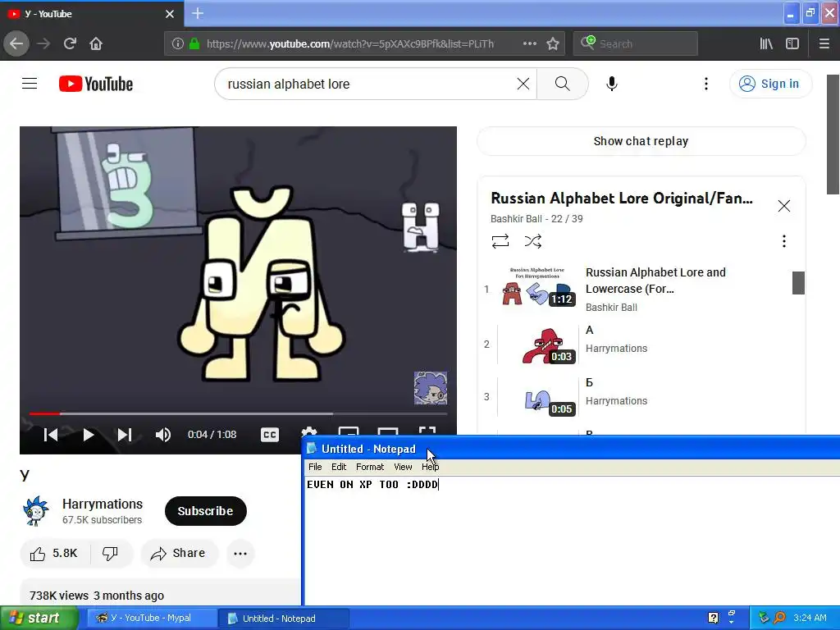Image resolution: width=840 pixels, height=630 pixels.
Task: Click the Share button
Action: pos(179,553)
